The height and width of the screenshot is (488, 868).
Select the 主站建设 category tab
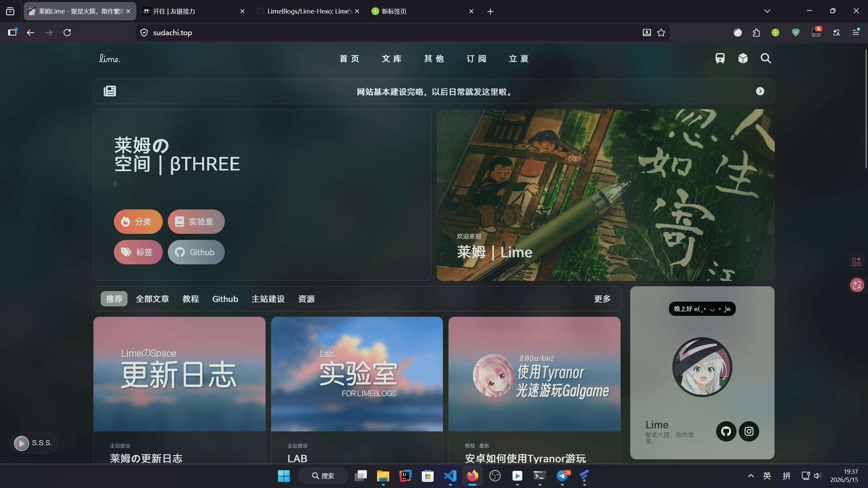click(268, 299)
